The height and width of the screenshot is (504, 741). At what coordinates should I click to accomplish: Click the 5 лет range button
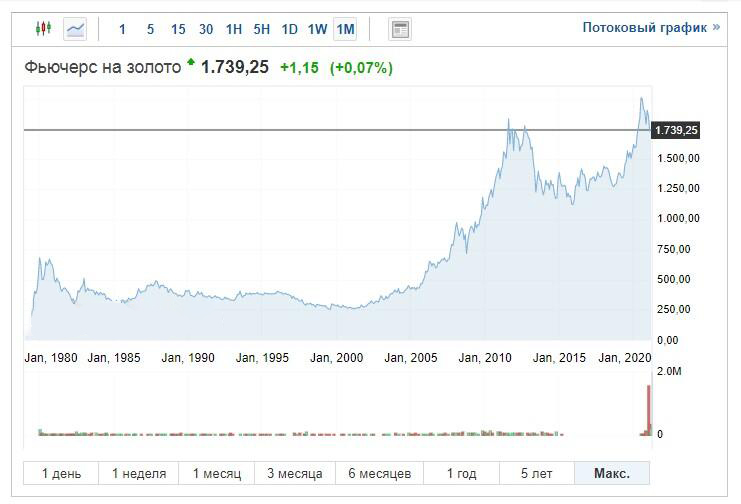tap(537, 473)
